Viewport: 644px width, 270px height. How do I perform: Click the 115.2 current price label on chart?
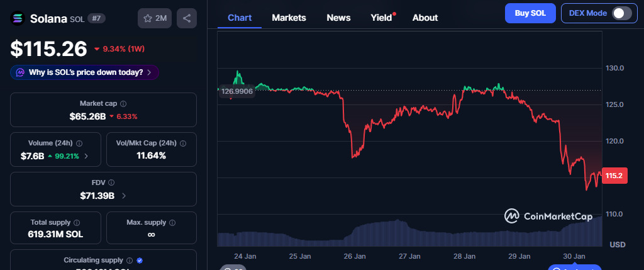[x=613, y=176]
